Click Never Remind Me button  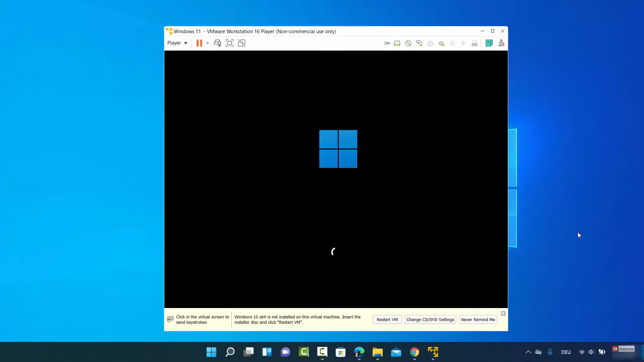pos(478,319)
